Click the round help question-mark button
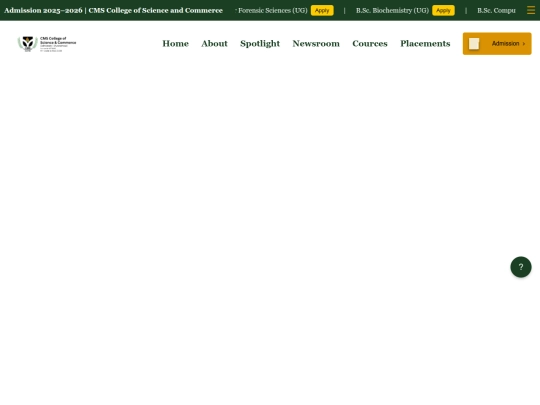 point(521,267)
